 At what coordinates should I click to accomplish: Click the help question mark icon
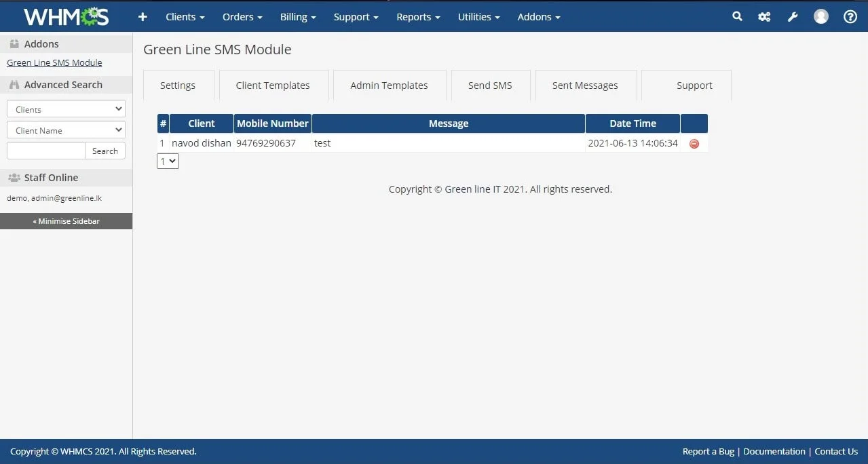click(x=850, y=17)
